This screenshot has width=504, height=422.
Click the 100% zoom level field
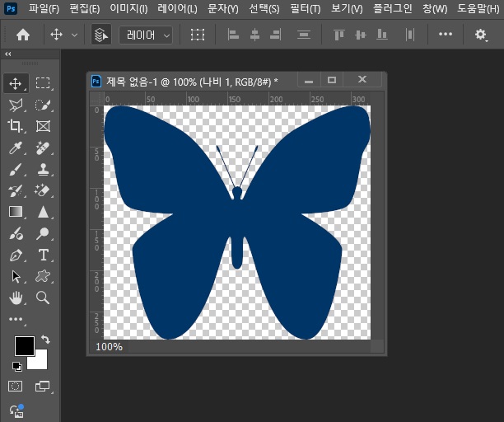[109, 347]
